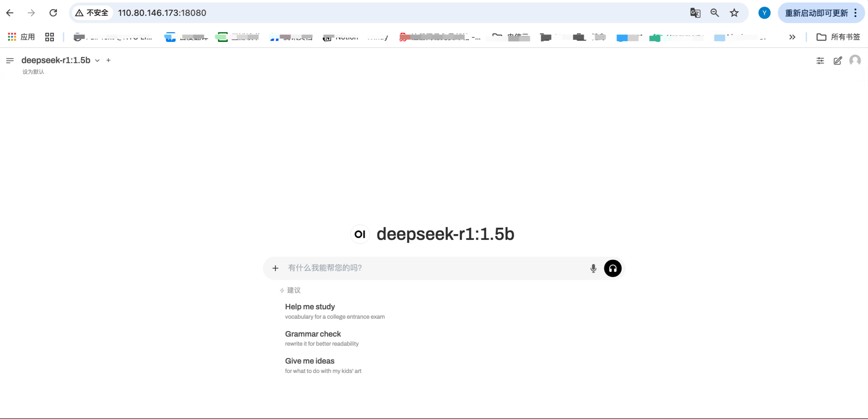This screenshot has height=419, width=868.
Task: Open the Y profile avatar in Chrome
Action: click(x=764, y=13)
